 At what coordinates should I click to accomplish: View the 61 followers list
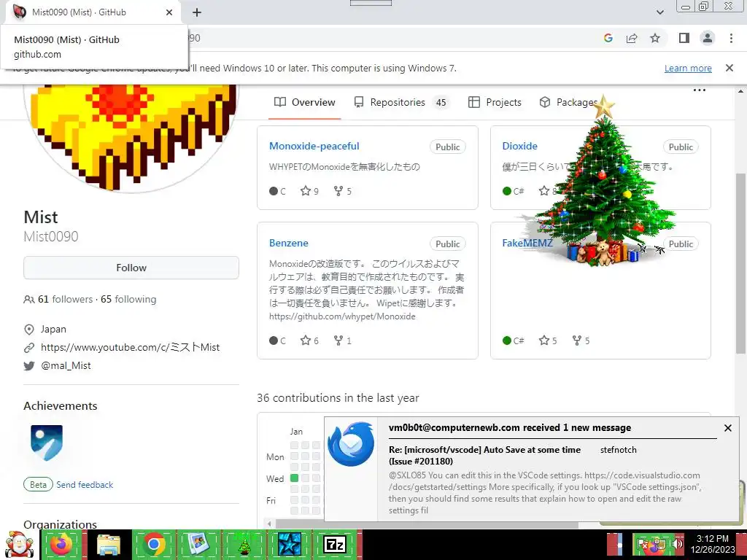point(65,299)
